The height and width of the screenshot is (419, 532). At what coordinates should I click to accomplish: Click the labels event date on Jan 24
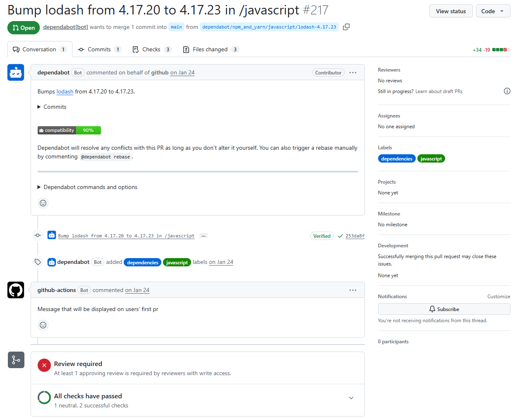pos(221,262)
